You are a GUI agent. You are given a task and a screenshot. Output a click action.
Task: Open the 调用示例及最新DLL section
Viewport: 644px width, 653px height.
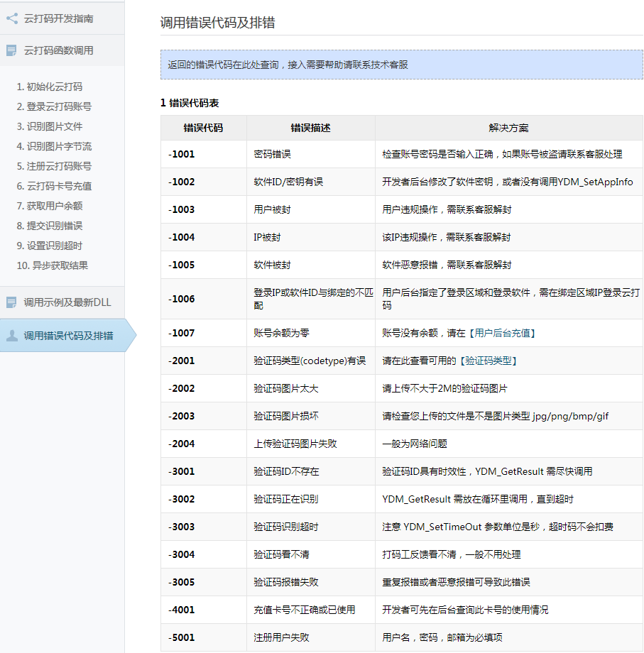tap(62, 302)
